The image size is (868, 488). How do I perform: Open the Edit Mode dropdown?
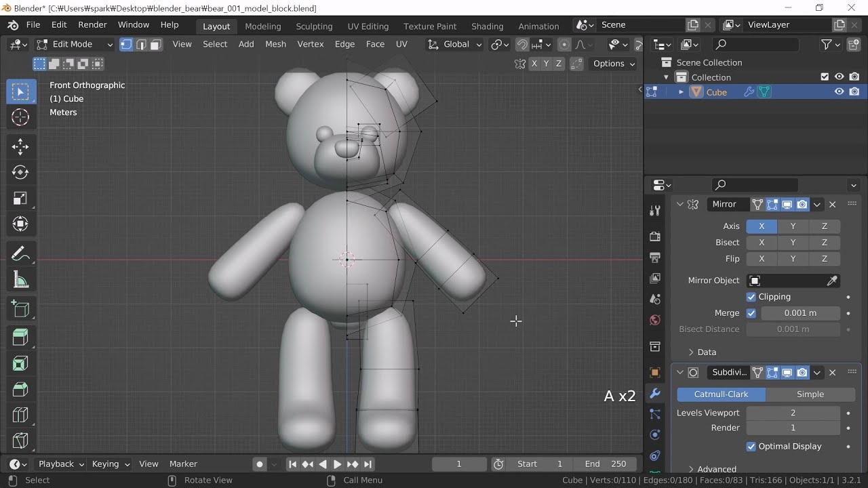tap(75, 44)
